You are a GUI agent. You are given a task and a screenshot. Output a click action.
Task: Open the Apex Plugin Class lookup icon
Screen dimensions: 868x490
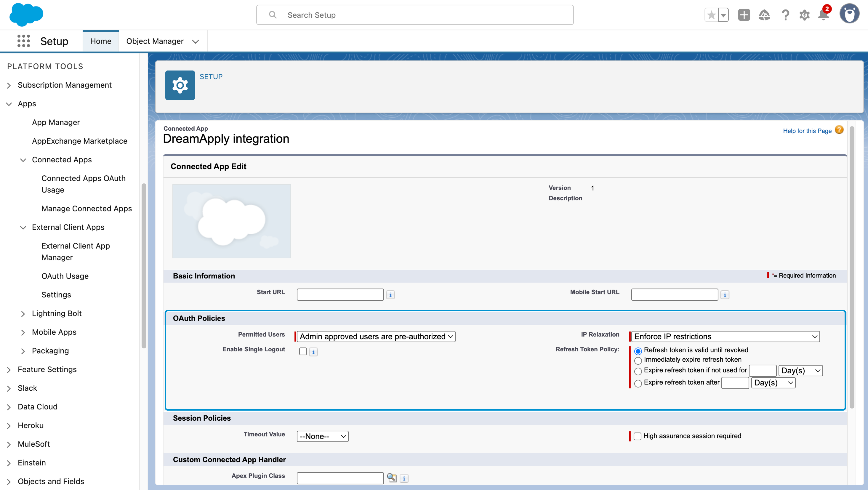pos(392,478)
